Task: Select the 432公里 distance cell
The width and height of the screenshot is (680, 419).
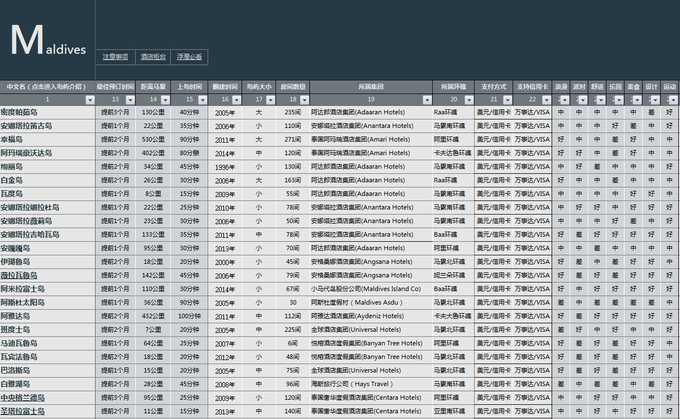Action: tap(153, 316)
